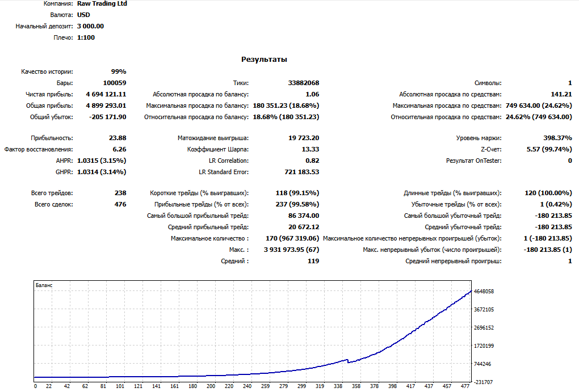Image resolution: width=579 pixels, height=392 pixels.
Task: Select ticks count 33882068
Action: (304, 83)
